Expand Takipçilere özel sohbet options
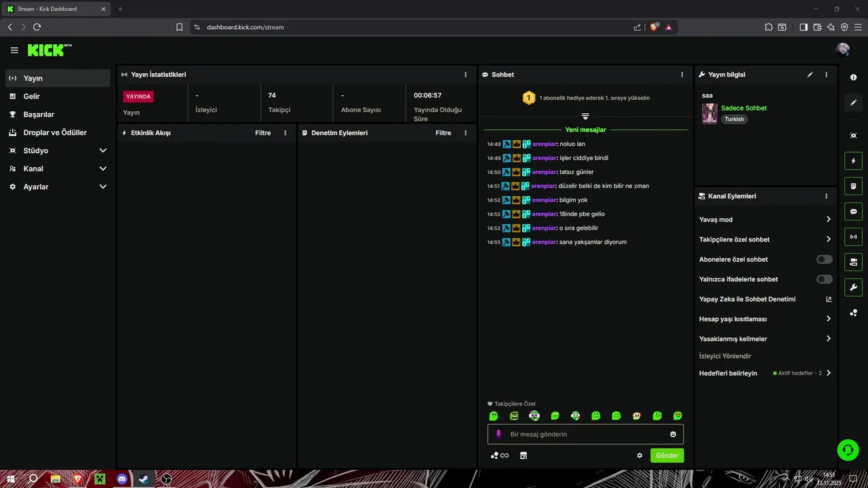 [765, 239]
